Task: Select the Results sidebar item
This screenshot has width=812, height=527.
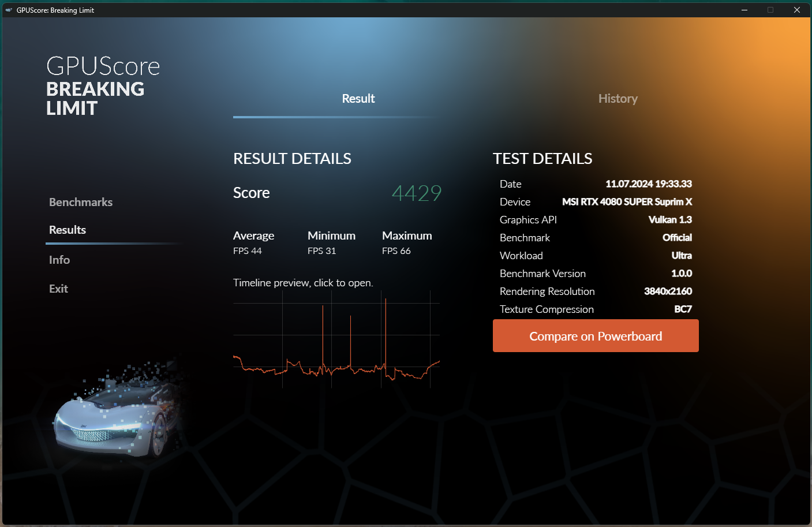Action: coord(68,230)
